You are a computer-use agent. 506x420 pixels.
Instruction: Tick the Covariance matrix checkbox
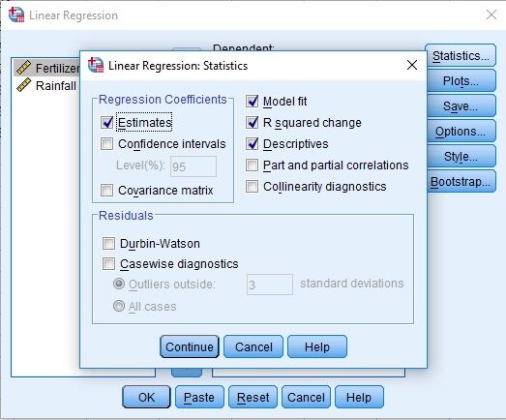click(x=106, y=191)
